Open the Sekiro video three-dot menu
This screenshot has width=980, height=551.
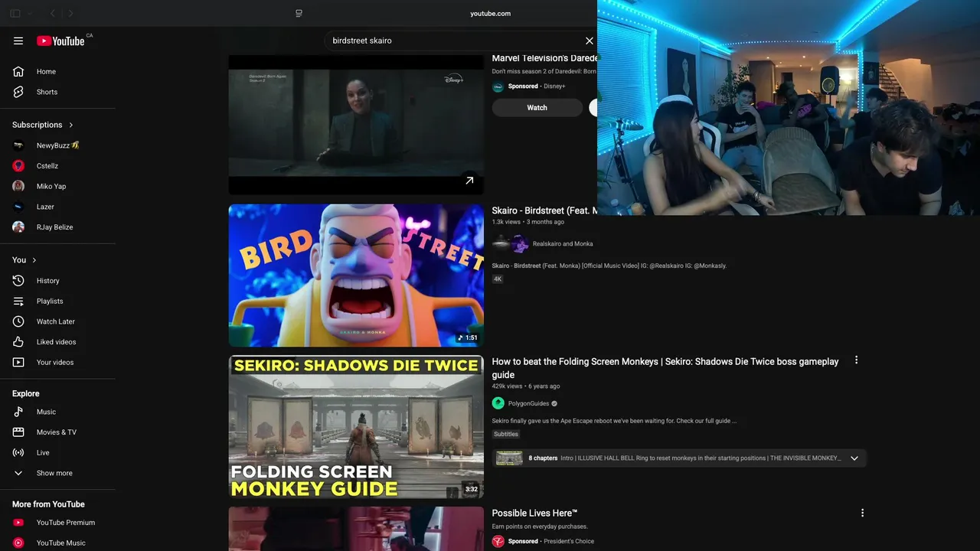pyautogui.click(x=856, y=360)
